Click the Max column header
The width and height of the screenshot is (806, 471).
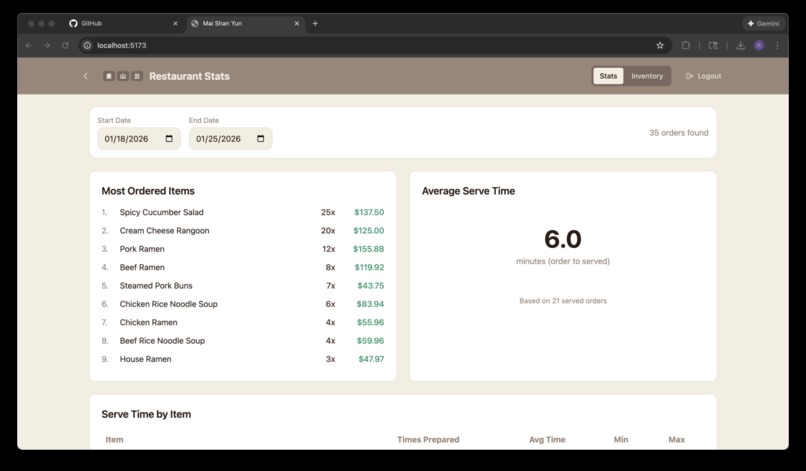coord(676,440)
